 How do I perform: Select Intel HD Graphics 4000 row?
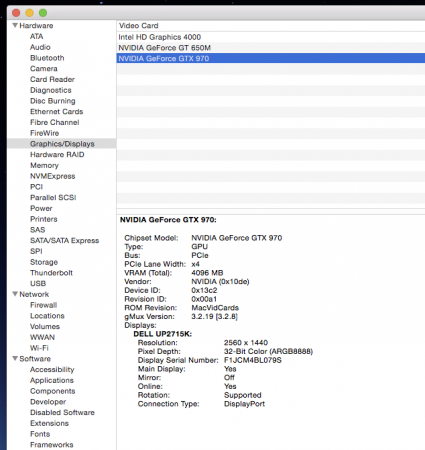[271, 37]
